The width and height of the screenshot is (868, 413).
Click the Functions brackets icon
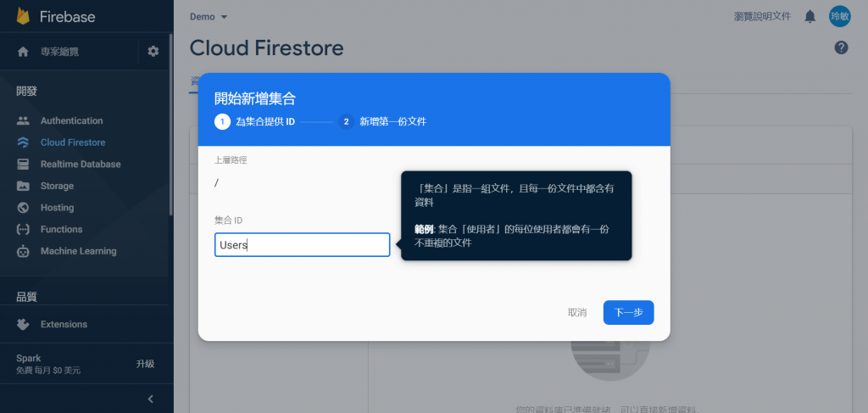pyautogui.click(x=23, y=229)
